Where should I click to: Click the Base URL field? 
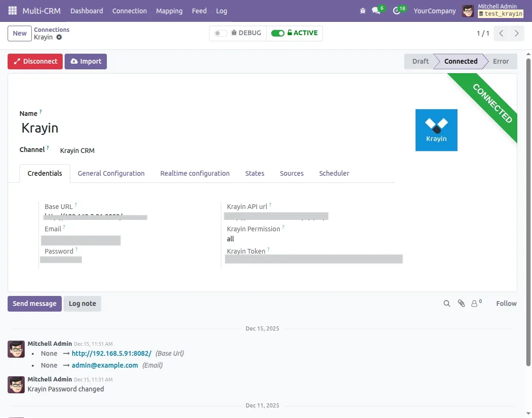(x=95, y=216)
